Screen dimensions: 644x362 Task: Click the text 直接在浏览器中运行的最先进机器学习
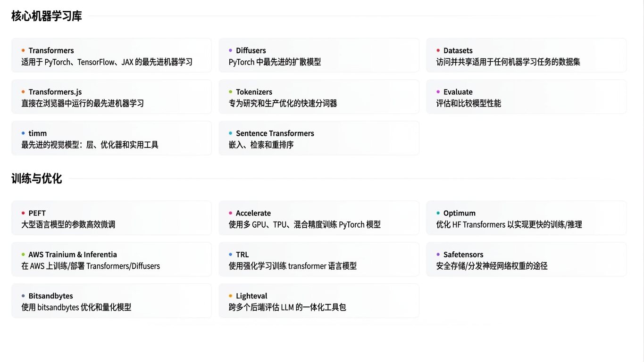(x=83, y=103)
